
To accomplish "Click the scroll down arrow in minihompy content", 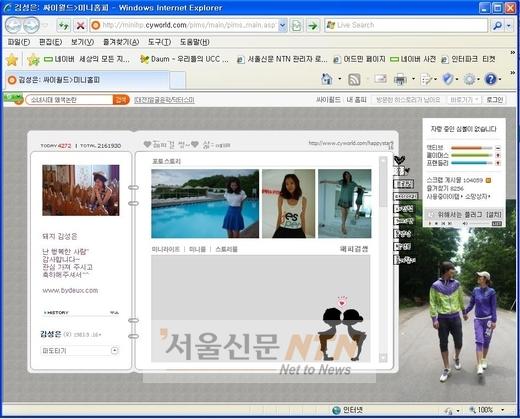I will (x=383, y=358).
